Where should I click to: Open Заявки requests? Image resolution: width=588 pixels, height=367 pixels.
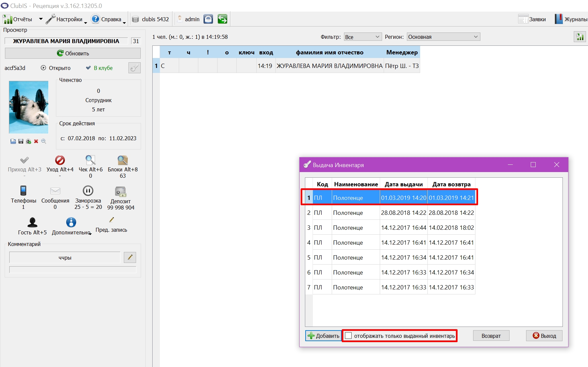[x=532, y=19]
